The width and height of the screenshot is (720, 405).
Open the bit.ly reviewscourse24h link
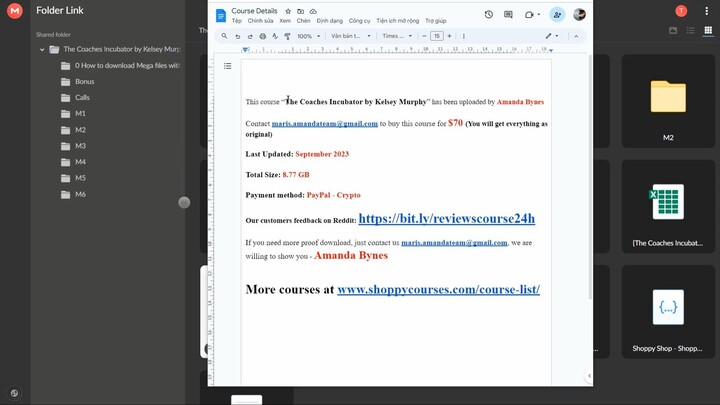[446, 219]
